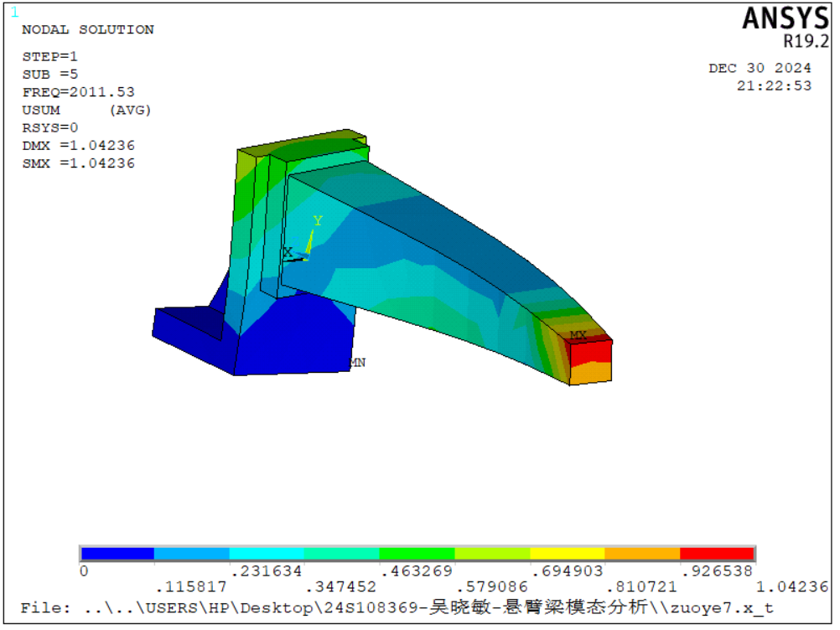Click the legend value .115817
This screenshot has height=630, width=840.
click(190, 586)
